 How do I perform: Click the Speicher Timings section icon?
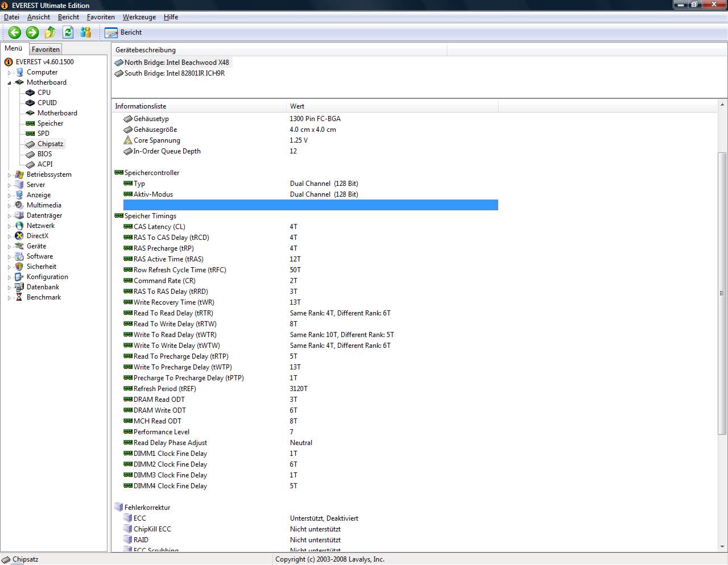(x=119, y=216)
